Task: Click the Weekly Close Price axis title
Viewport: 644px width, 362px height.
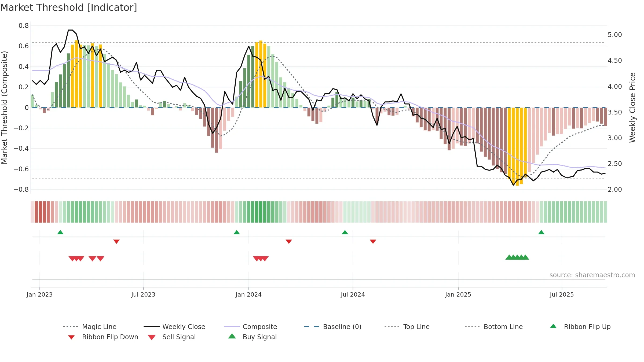Action: [x=632, y=107]
